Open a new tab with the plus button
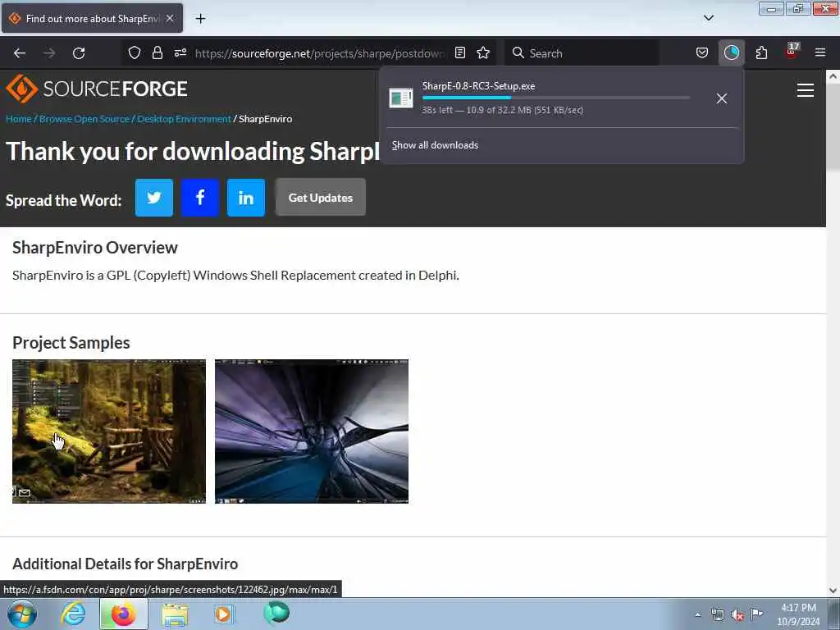 (200, 19)
